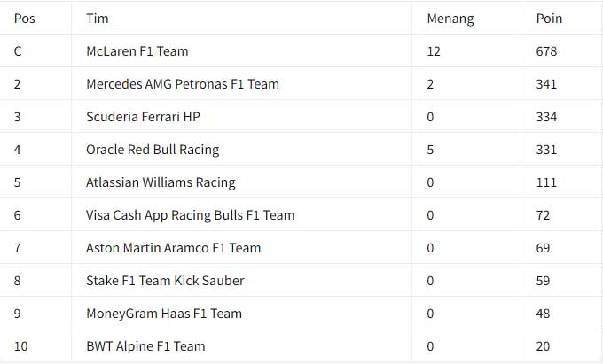Click the Poin column header

point(549,19)
